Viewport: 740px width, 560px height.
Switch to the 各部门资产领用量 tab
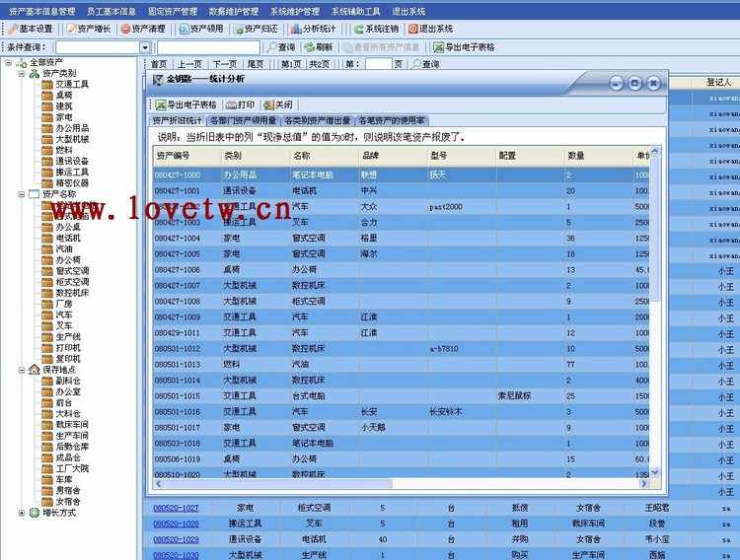point(244,121)
